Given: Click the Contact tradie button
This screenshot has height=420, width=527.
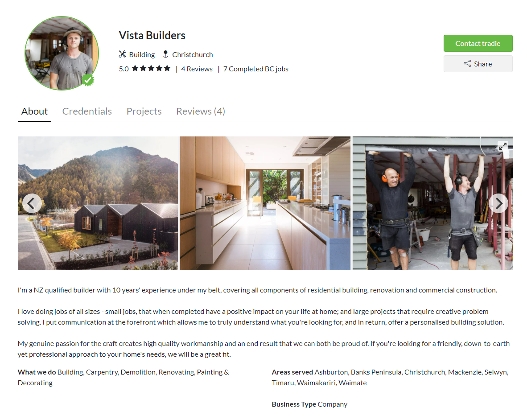Looking at the screenshot, I should tap(478, 43).
